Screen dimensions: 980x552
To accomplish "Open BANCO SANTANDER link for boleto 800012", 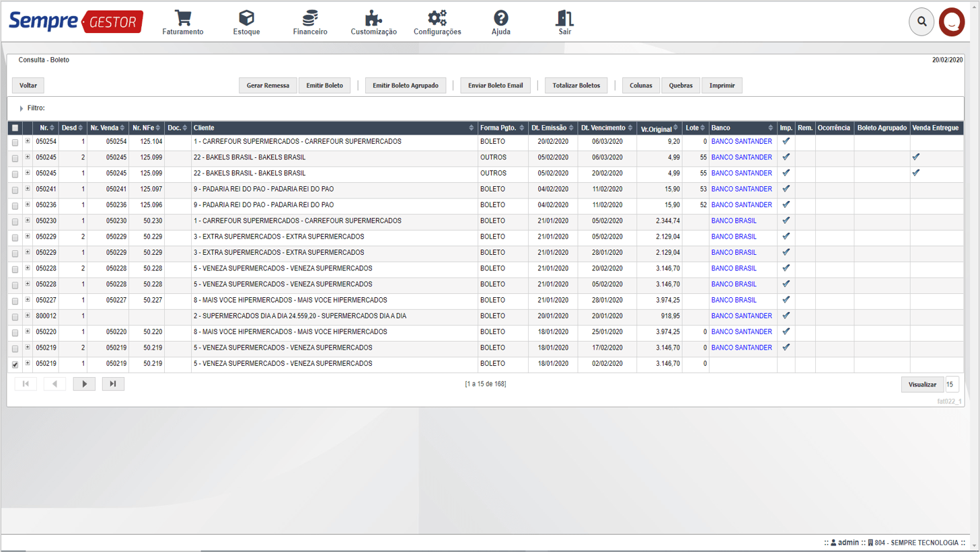I will [x=741, y=316].
